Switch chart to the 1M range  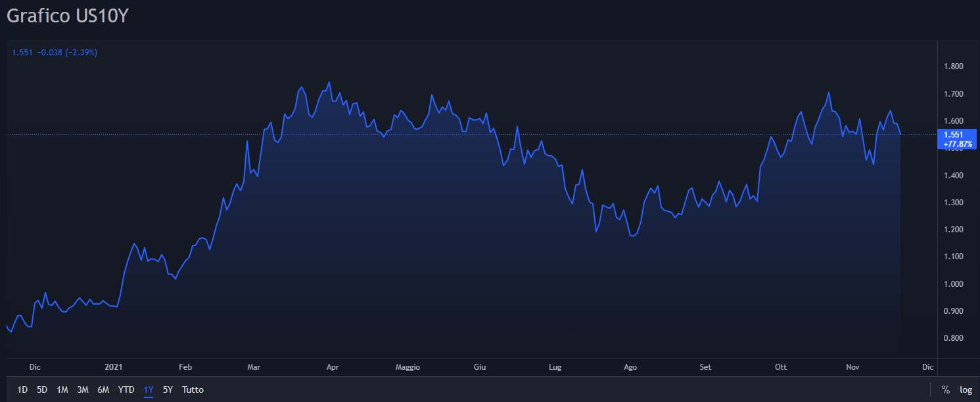pos(62,390)
